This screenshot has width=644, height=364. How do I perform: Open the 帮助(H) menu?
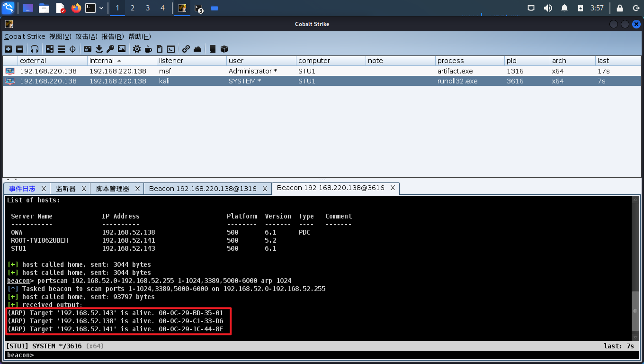click(140, 36)
